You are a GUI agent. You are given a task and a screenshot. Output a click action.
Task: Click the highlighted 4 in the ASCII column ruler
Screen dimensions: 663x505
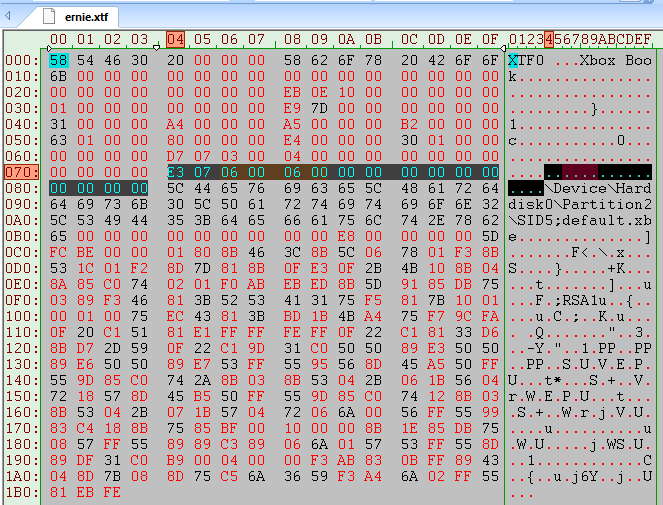click(549, 39)
